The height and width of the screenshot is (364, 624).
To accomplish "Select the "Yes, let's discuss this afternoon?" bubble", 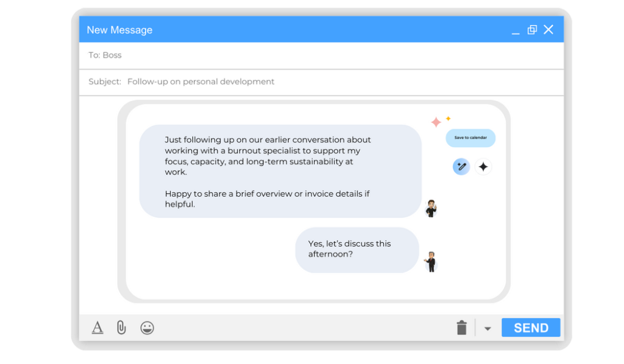I will point(357,250).
